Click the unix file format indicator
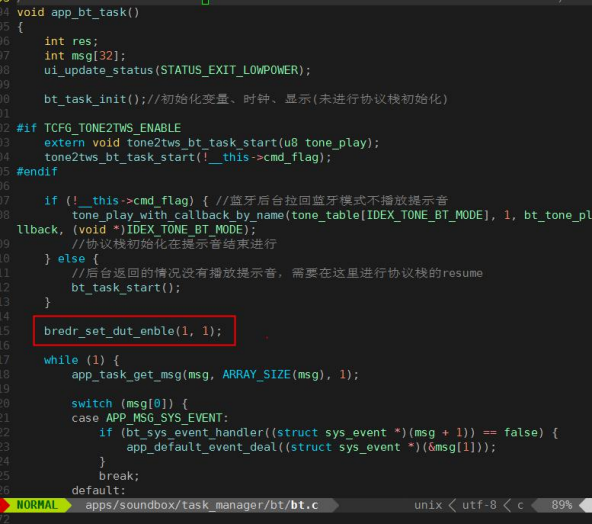 click(x=428, y=505)
